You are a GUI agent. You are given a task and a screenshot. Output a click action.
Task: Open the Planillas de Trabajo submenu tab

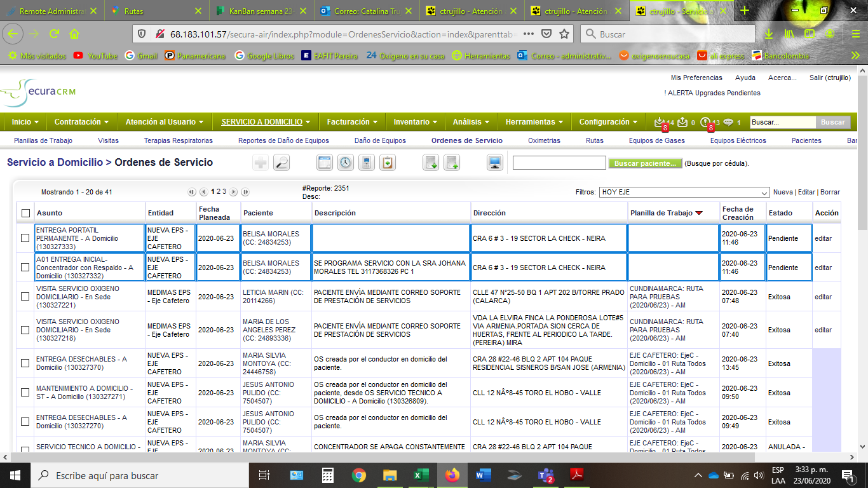43,140
